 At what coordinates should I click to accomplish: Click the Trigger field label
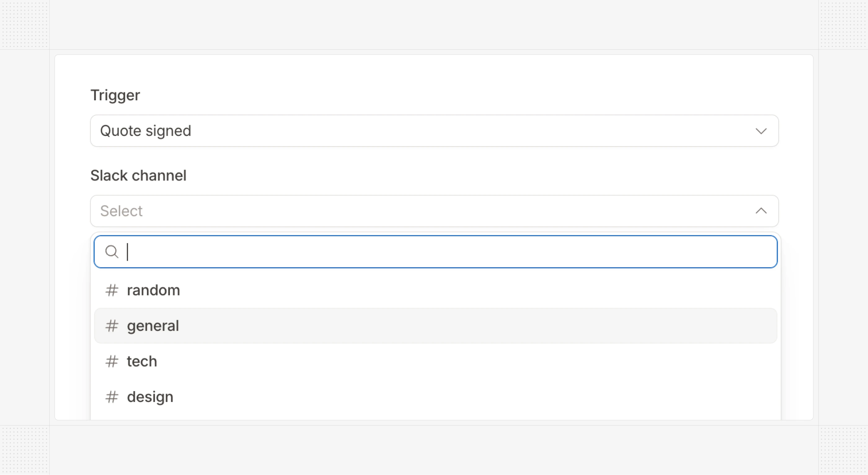[x=115, y=95]
